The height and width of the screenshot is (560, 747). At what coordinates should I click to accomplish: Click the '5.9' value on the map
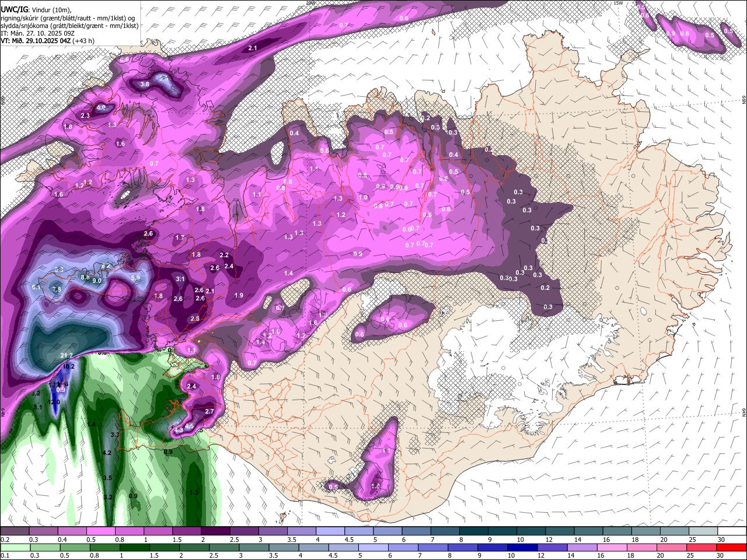point(135,278)
